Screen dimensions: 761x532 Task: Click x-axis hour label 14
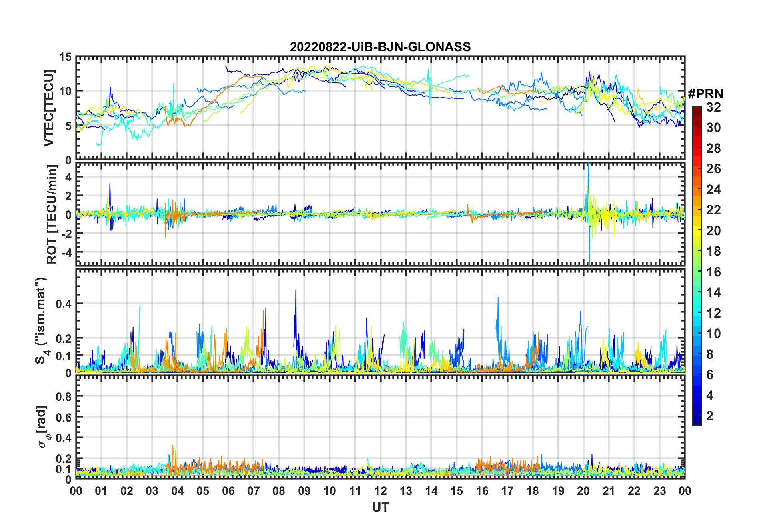tap(431, 491)
